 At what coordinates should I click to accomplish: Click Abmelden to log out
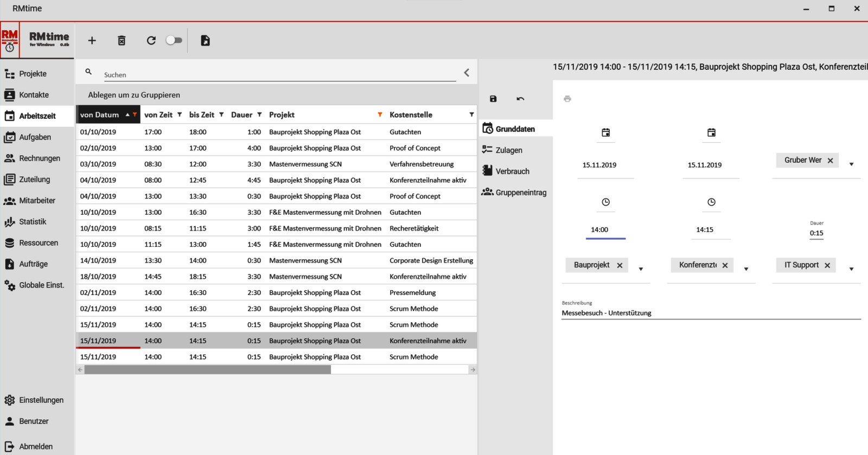coord(35,446)
